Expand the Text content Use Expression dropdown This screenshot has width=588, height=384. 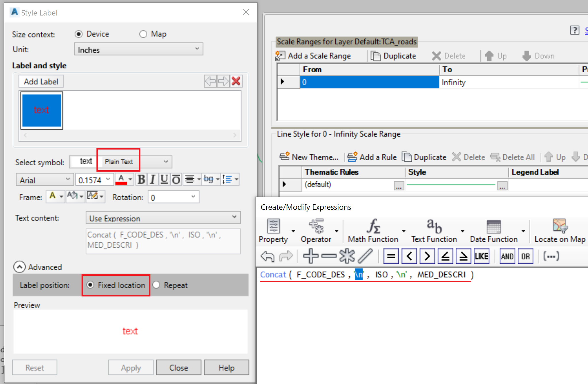(x=163, y=218)
